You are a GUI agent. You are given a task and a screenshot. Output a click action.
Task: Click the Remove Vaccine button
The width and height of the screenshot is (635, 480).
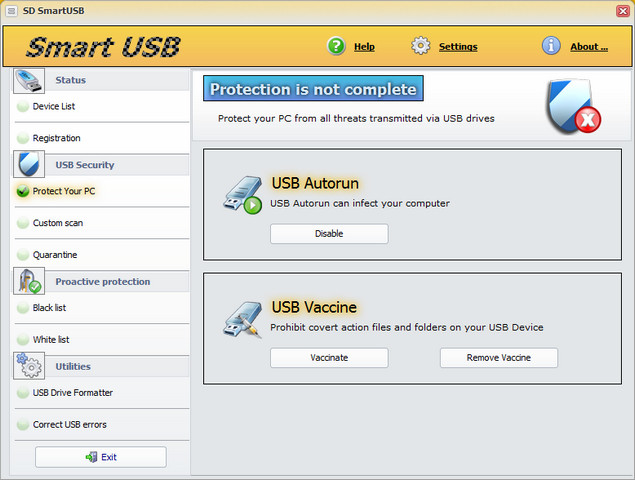(x=498, y=358)
